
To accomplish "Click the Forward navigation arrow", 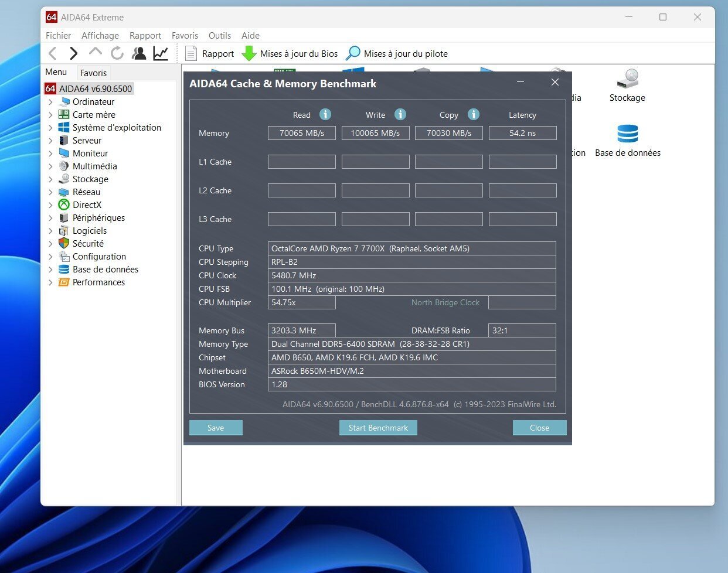I will pos(73,54).
